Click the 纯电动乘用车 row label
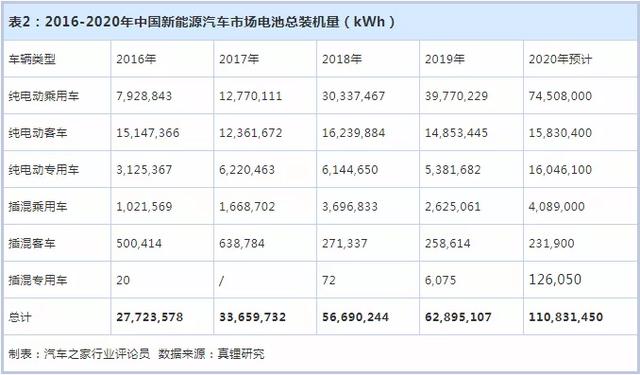 pyautogui.click(x=44, y=96)
